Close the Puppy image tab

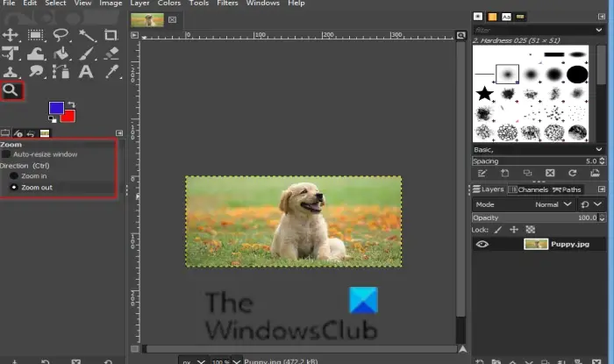click(x=172, y=19)
